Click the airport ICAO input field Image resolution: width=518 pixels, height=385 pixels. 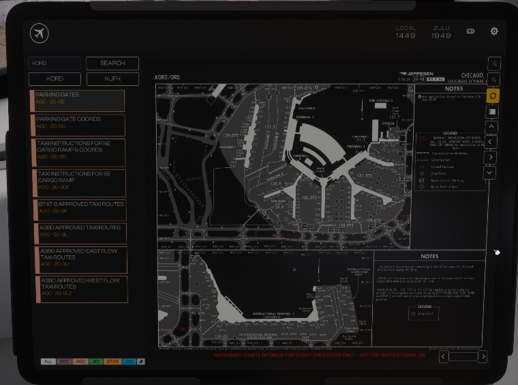[55, 63]
